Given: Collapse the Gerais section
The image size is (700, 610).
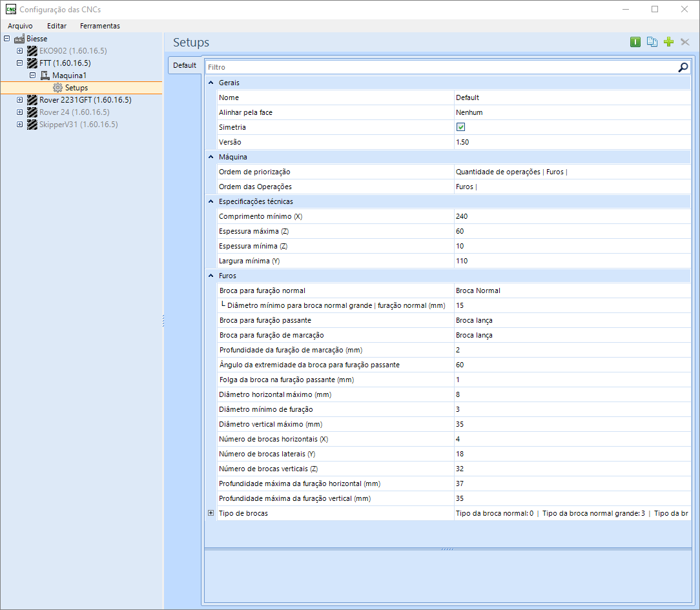Looking at the screenshot, I should coord(211,83).
